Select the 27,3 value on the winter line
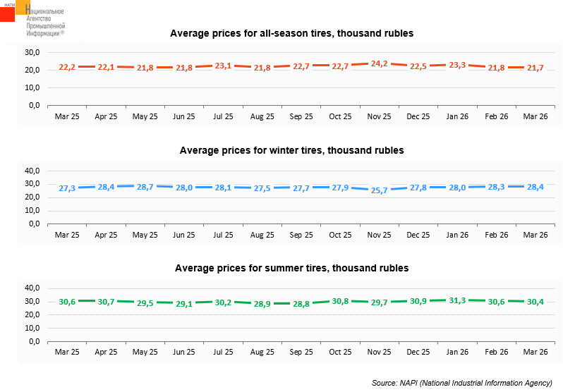 click(68, 189)
